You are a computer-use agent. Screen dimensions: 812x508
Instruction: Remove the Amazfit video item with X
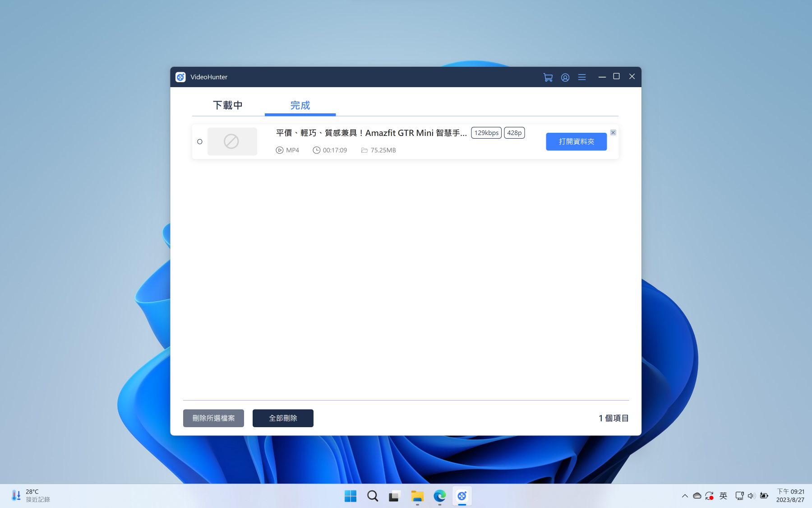(613, 133)
